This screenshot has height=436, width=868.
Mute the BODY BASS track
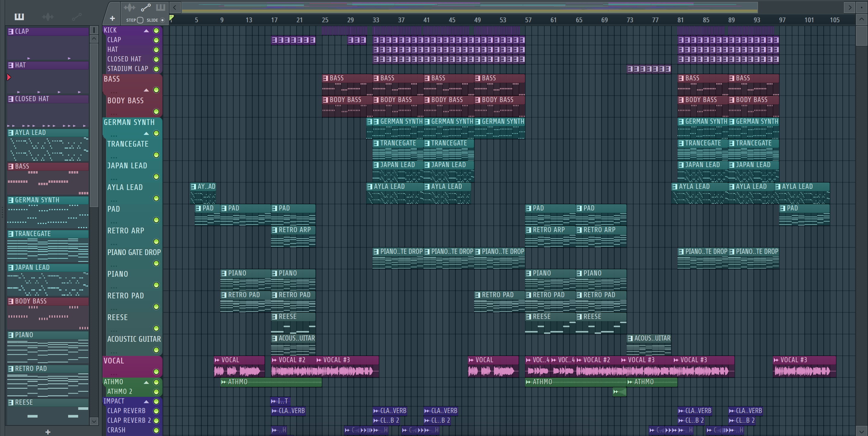(x=156, y=111)
